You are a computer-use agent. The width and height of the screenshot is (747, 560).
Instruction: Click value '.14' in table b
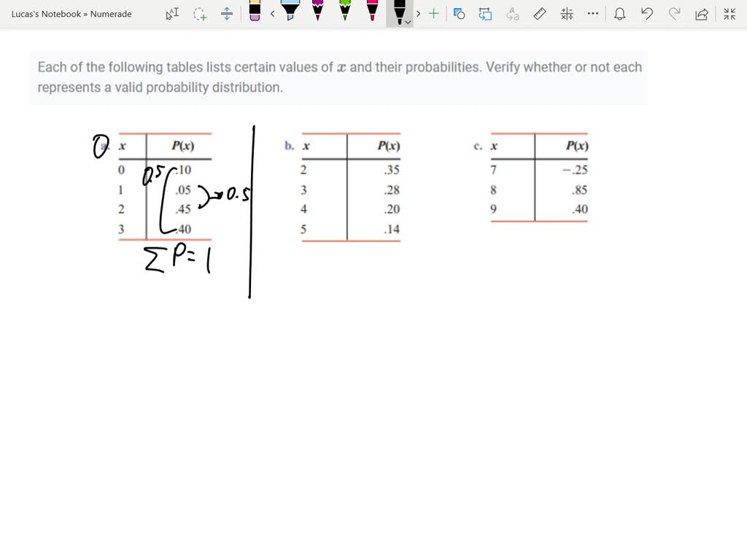(392, 229)
